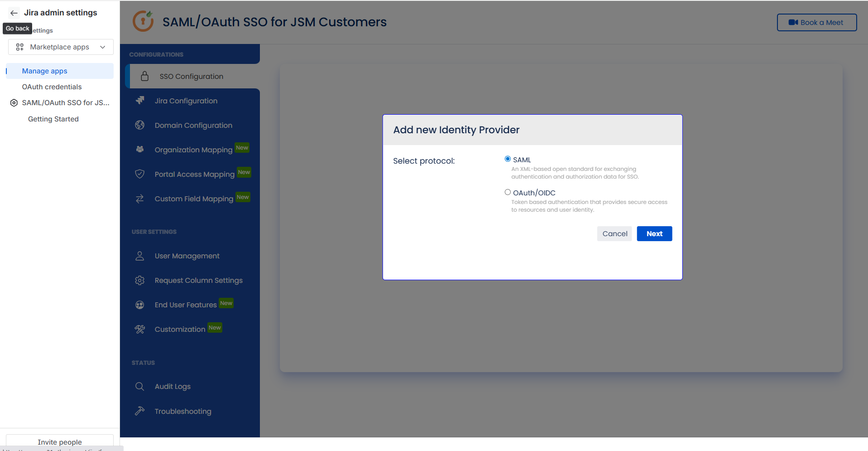
Task: Click the arrows icon beside Custom Field Mapping
Action: (x=140, y=199)
